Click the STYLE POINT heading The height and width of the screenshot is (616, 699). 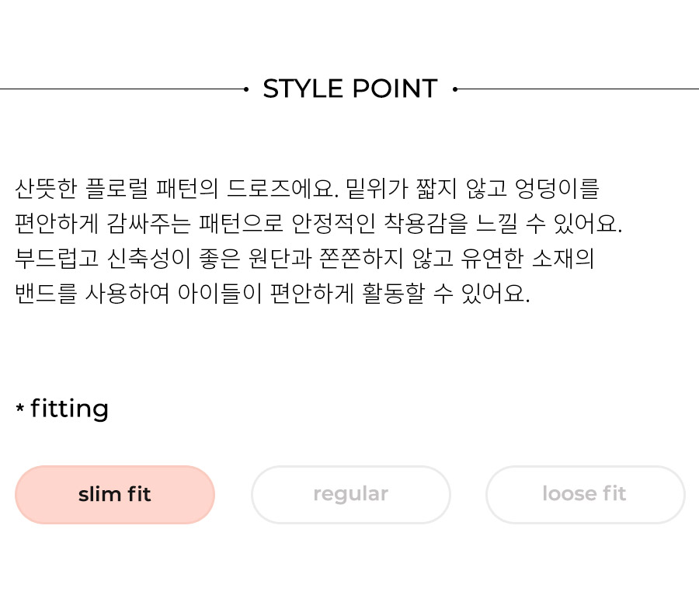[x=350, y=89]
